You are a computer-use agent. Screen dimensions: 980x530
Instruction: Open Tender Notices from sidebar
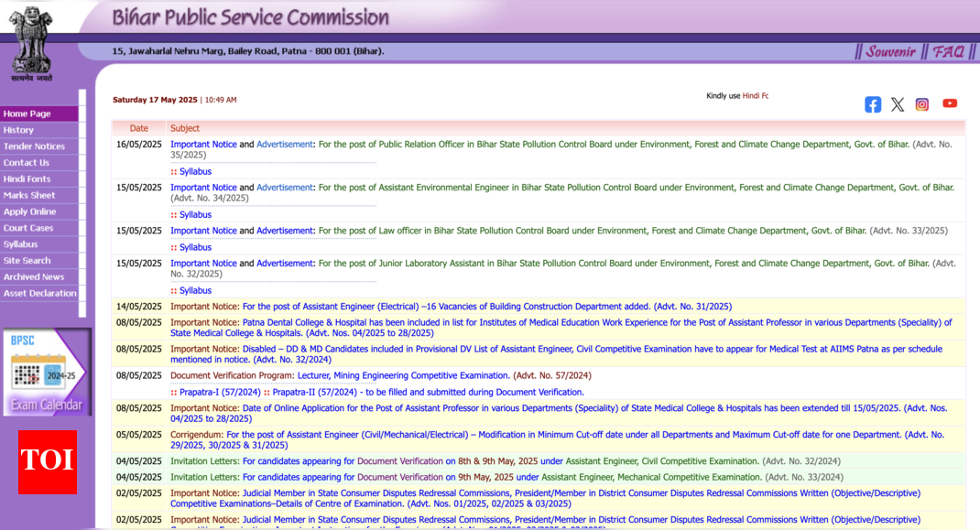34,146
